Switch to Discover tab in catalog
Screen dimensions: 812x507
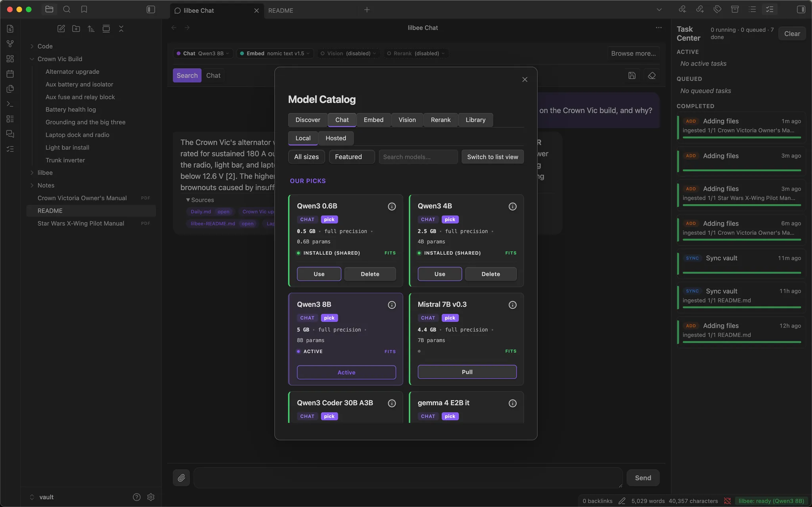[x=308, y=120]
